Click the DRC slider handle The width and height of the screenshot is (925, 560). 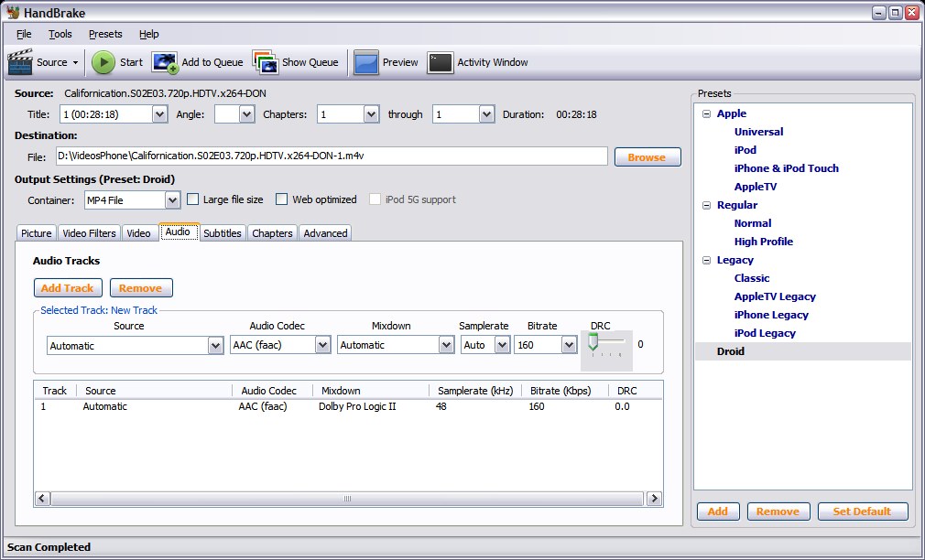click(593, 342)
